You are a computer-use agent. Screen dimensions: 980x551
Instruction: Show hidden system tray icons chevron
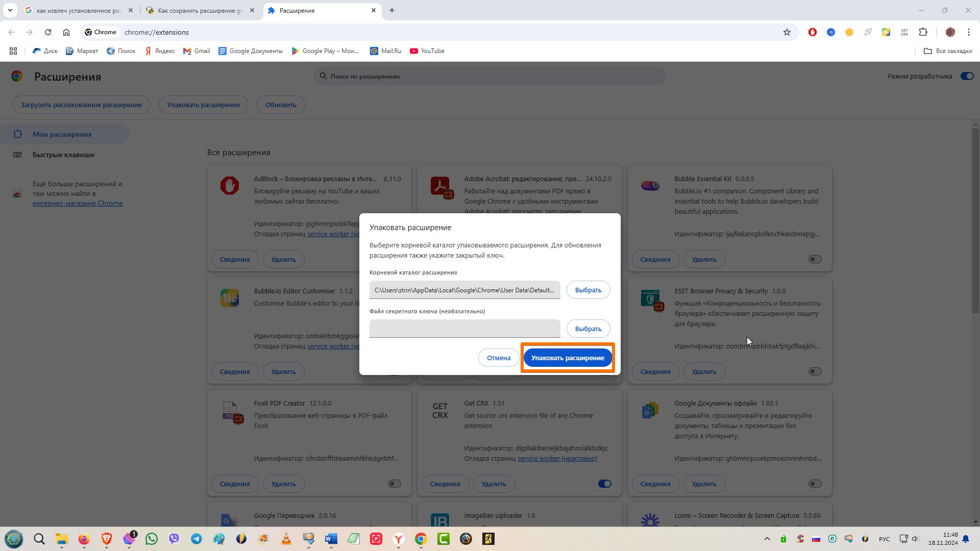[767, 539]
